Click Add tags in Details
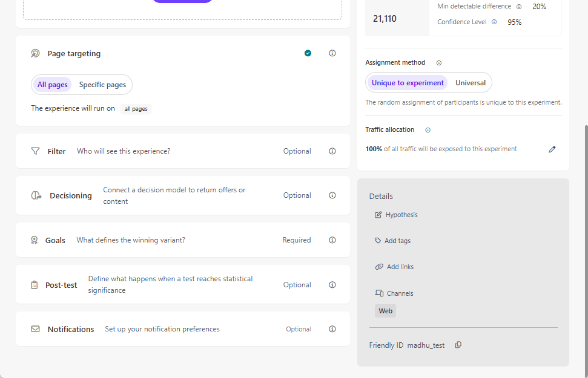The height and width of the screenshot is (378, 588). coord(398,241)
